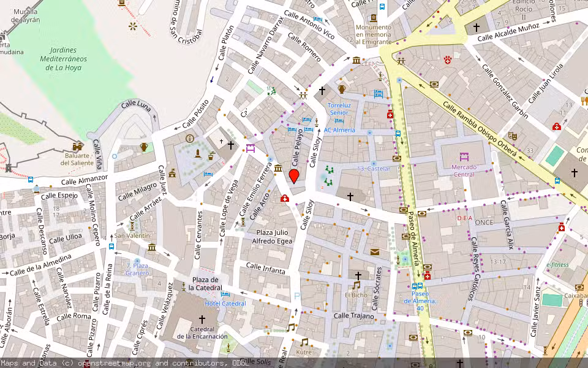Click the envelope post office icon

[375, 252]
